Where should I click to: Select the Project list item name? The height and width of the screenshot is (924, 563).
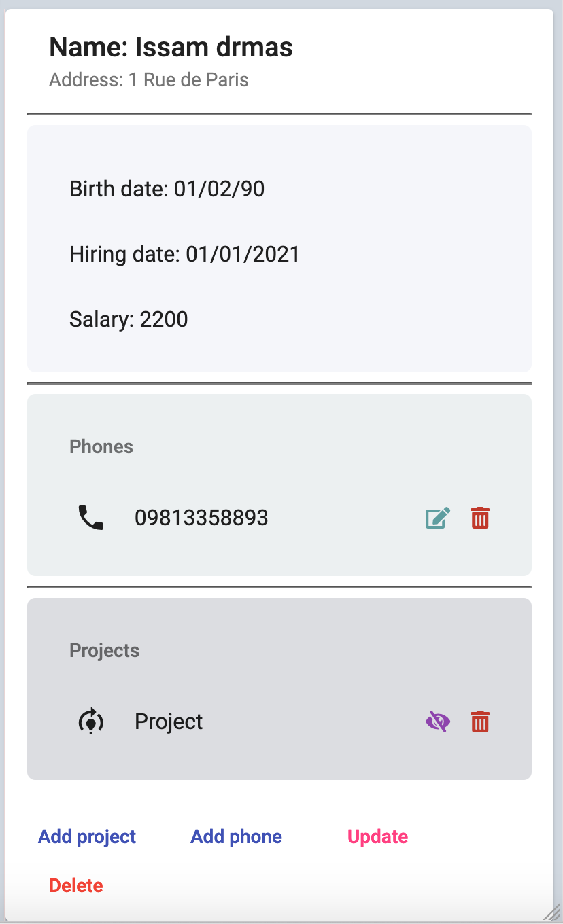tap(169, 722)
